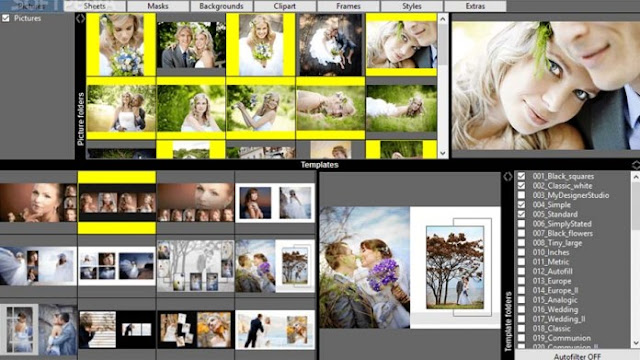The height and width of the screenshot is (360, 640).
Task: Uncheck the Pictures folder checkbox
Action: [x=6, y=18]
